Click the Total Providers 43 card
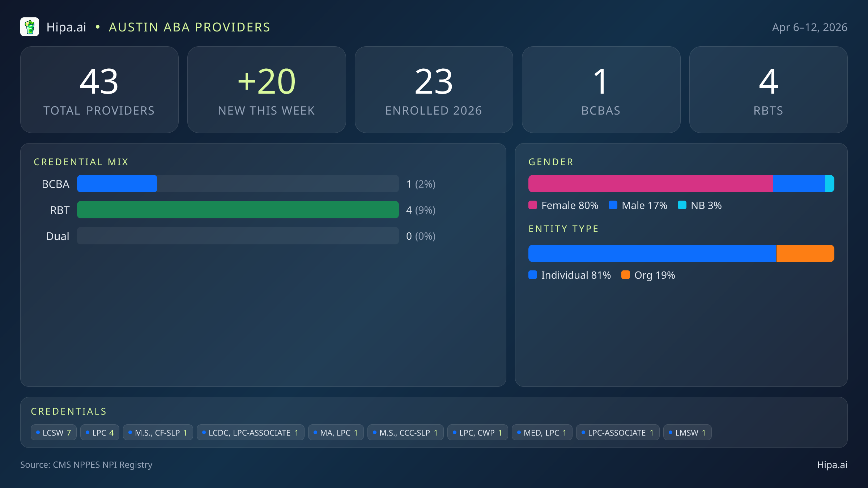This screenshot has width=868, height=488. [x=99, y=90]
